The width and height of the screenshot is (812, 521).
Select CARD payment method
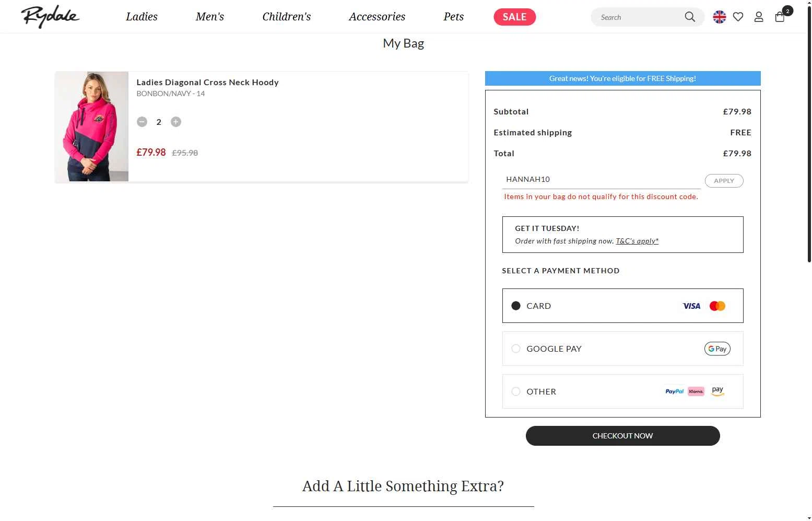pyautogui.click(x=622, y=306)
